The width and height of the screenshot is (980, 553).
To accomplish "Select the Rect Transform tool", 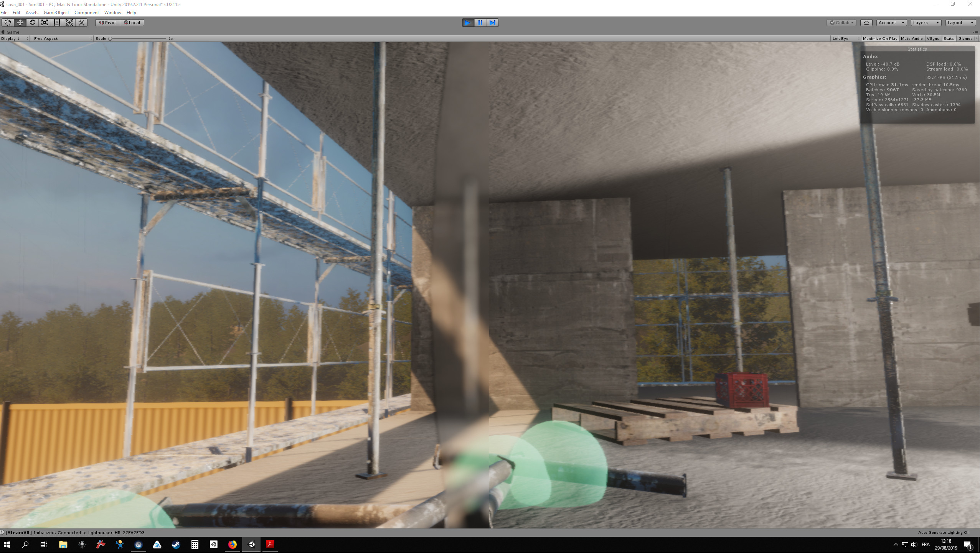I will [57, 22].
